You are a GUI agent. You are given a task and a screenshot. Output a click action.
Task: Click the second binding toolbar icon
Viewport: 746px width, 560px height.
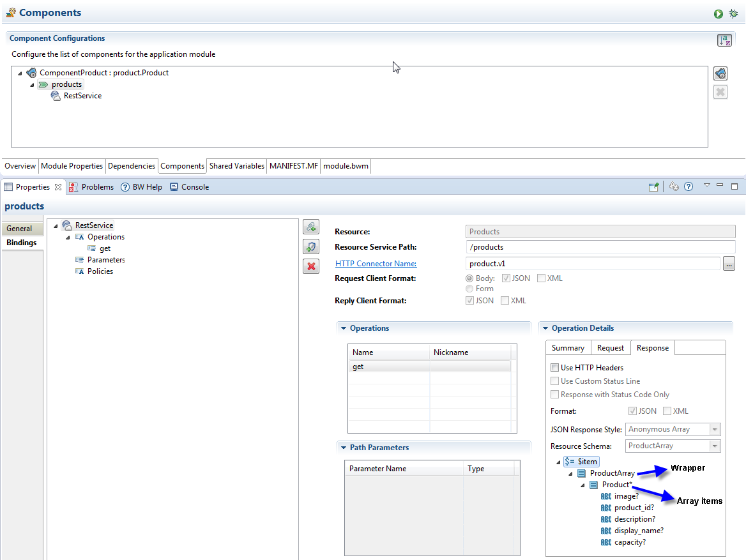point(310,246)
